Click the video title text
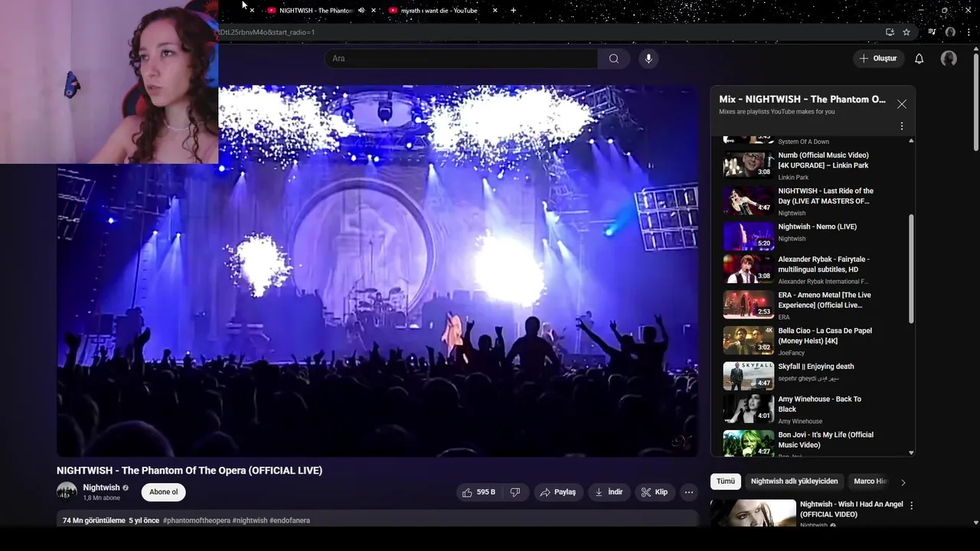980x551 pixels. point(189,471)
